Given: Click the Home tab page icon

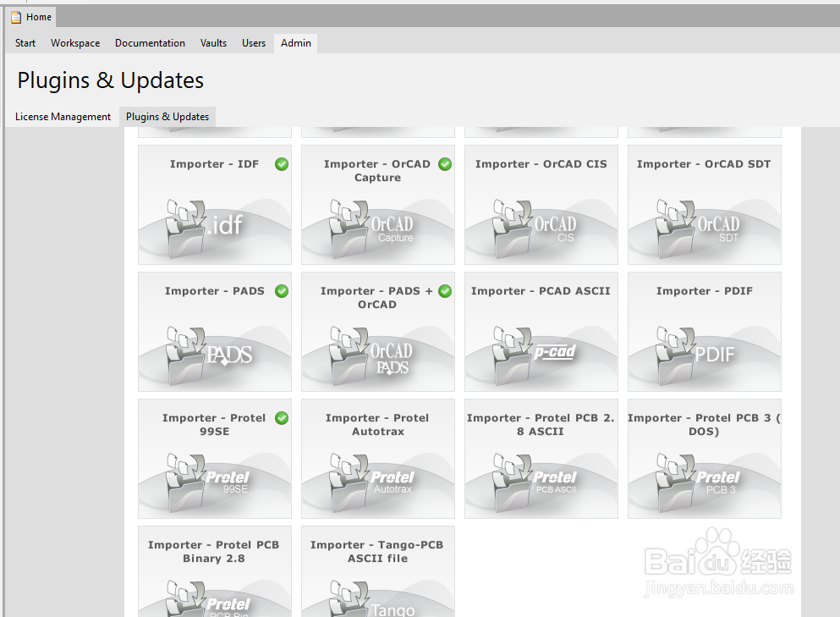Looking at the screenshot, I should pos(17,17).
